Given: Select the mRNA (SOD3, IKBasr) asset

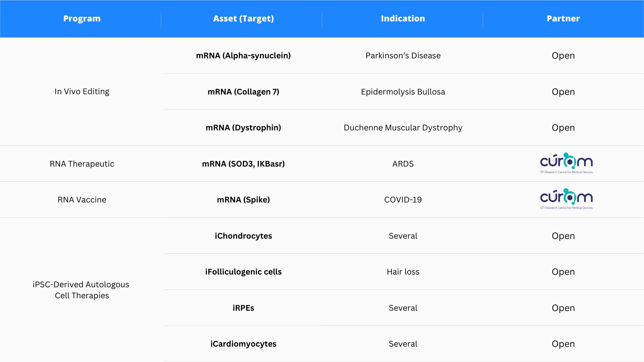Looking at the screenshot, I should coord(244,164).
